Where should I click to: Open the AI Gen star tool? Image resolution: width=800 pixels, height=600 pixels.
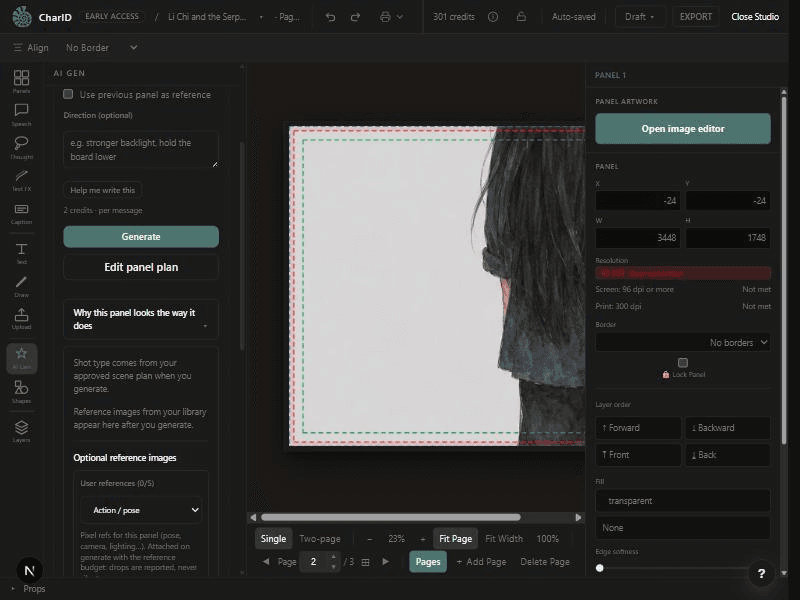(21, 358)
